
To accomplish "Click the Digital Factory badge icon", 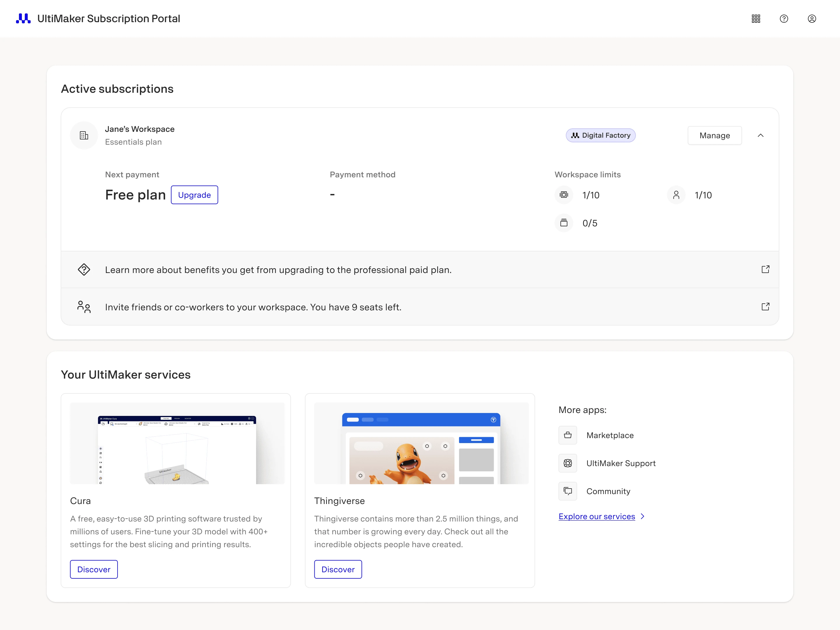I will click(575, 135).
